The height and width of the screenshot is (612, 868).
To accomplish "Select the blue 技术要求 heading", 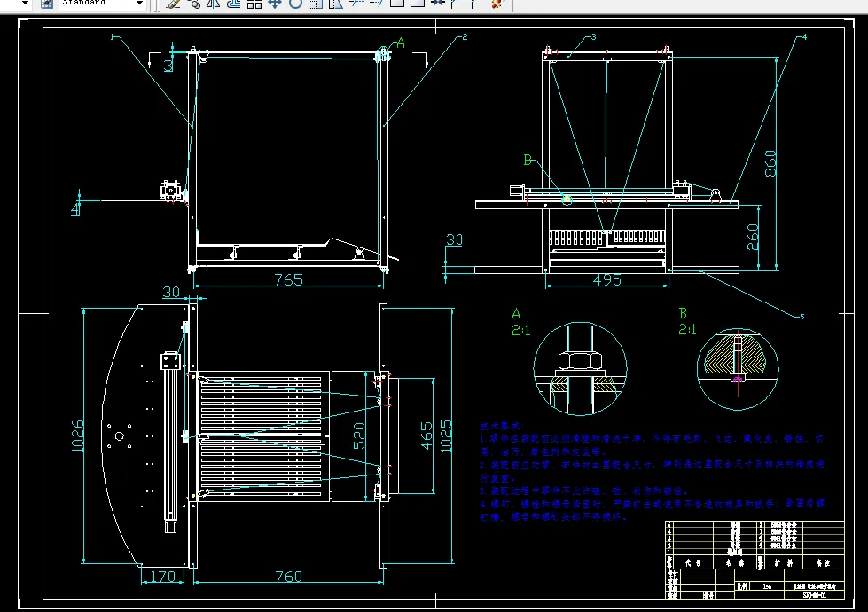I will point(501,427).
